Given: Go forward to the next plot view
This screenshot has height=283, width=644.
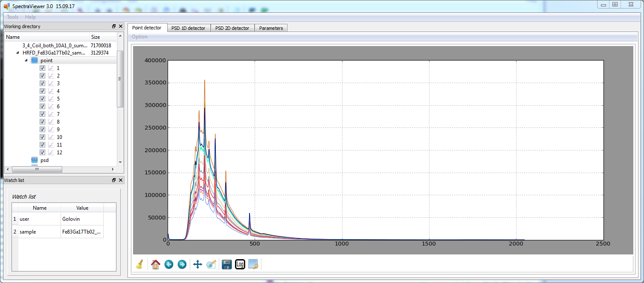Looking at the screenshot, I should (x=182, y=264).
